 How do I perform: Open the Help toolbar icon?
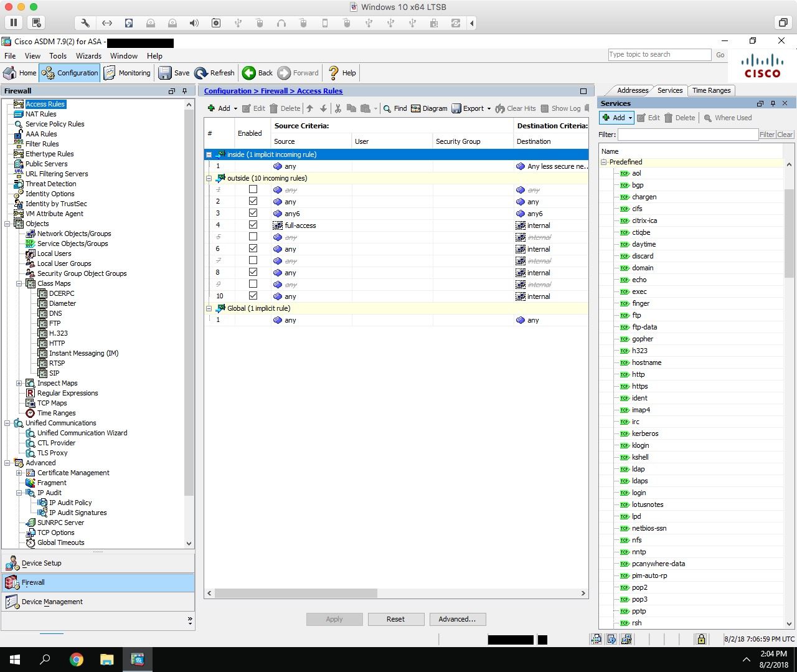tap(334, 73)
